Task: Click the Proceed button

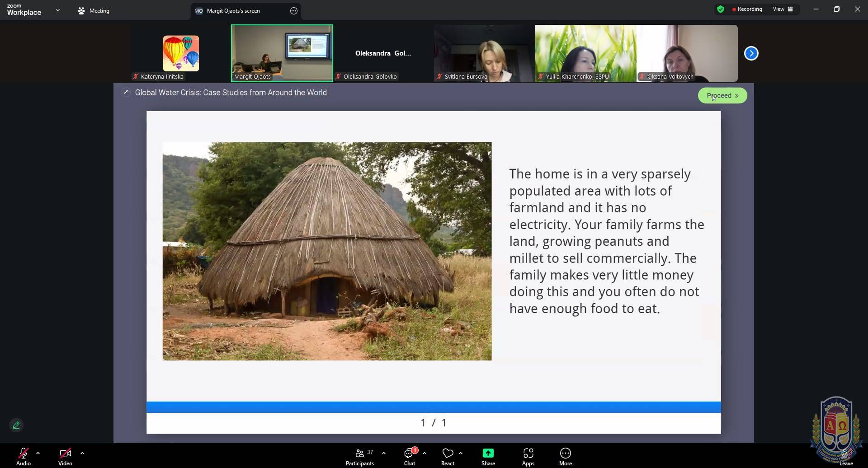Action: [x=722, y=96]
